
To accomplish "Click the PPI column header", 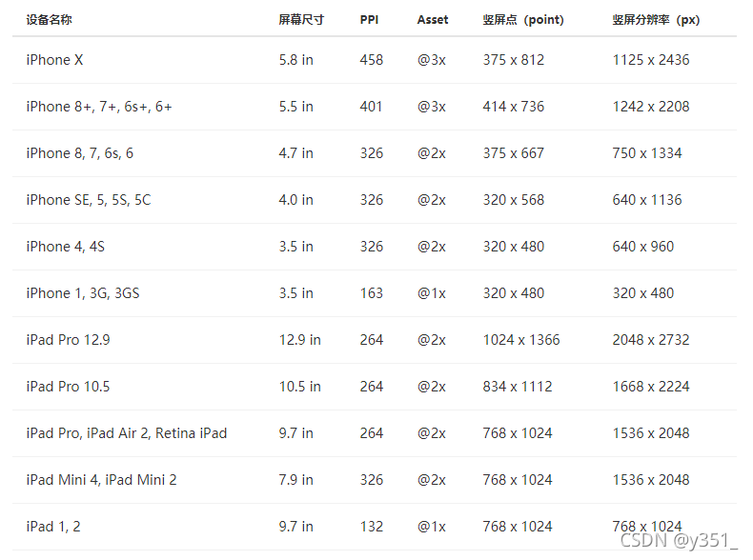I will click(x=369, y=20).
